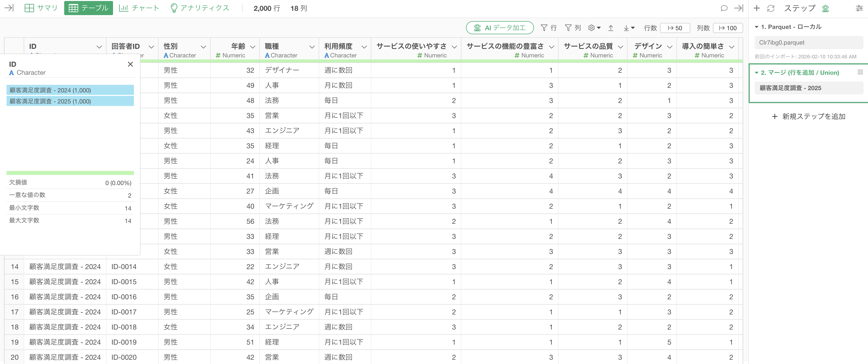The width and height of the screenshot is (868, 364).
Task: Collapse the 1. Parquet - ローカル step
Action: [756, 27]
